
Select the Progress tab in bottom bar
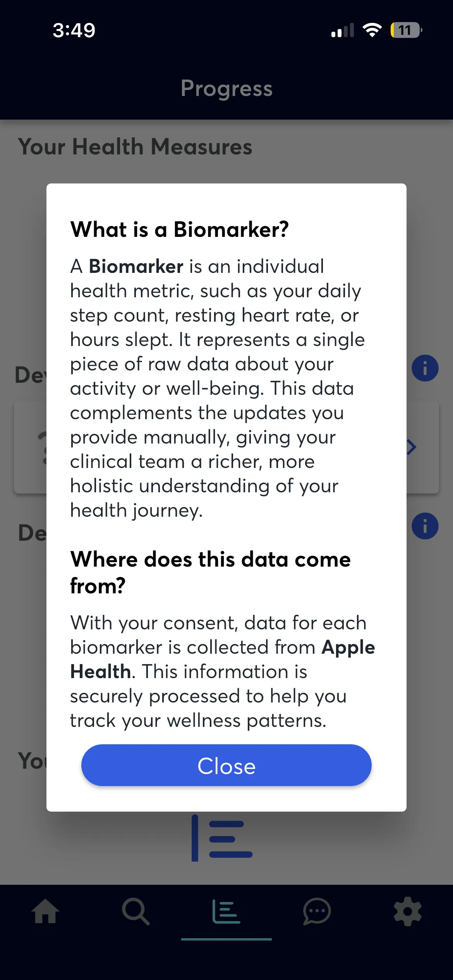(x=226, y=911)
